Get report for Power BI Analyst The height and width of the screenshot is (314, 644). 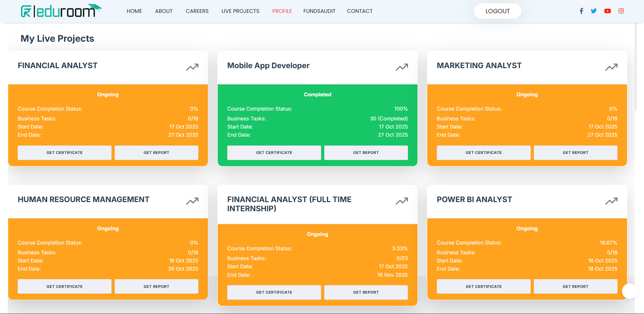pos(575,287)
